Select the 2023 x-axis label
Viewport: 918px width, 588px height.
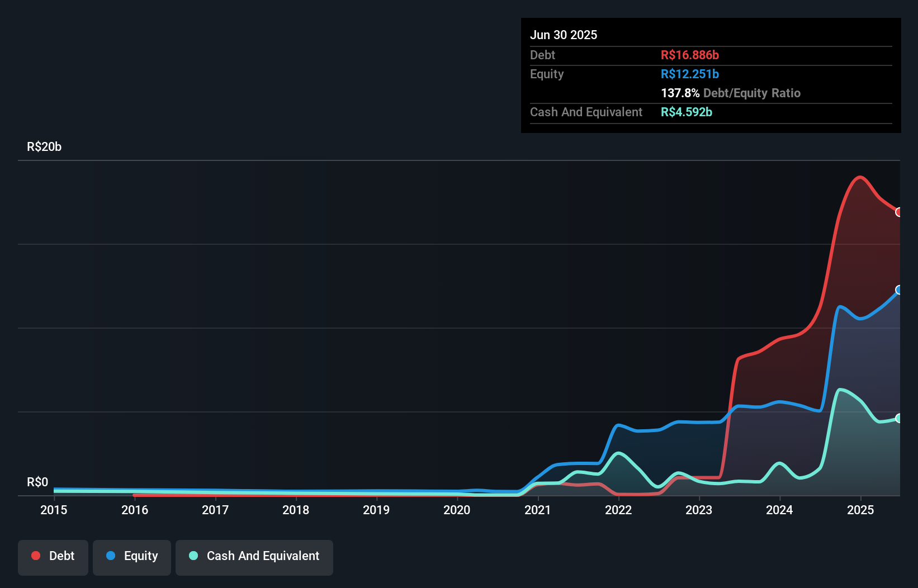699,510
